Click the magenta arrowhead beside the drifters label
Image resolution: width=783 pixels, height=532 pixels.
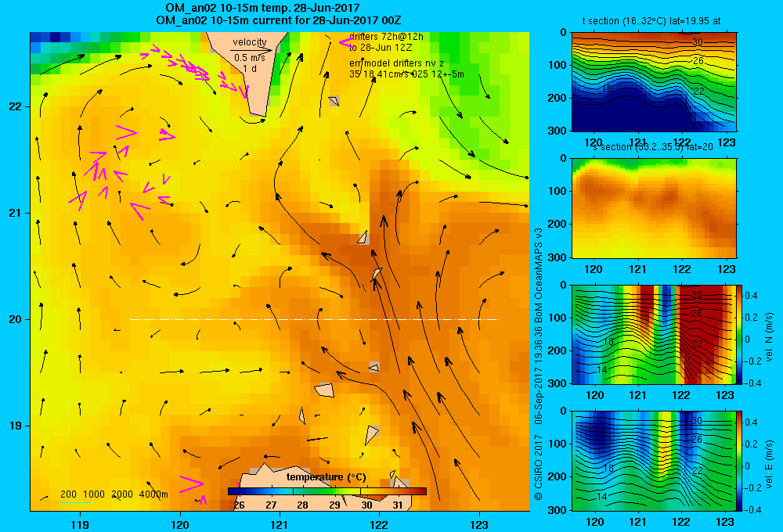pyautogui.click(x=346, y=43)
